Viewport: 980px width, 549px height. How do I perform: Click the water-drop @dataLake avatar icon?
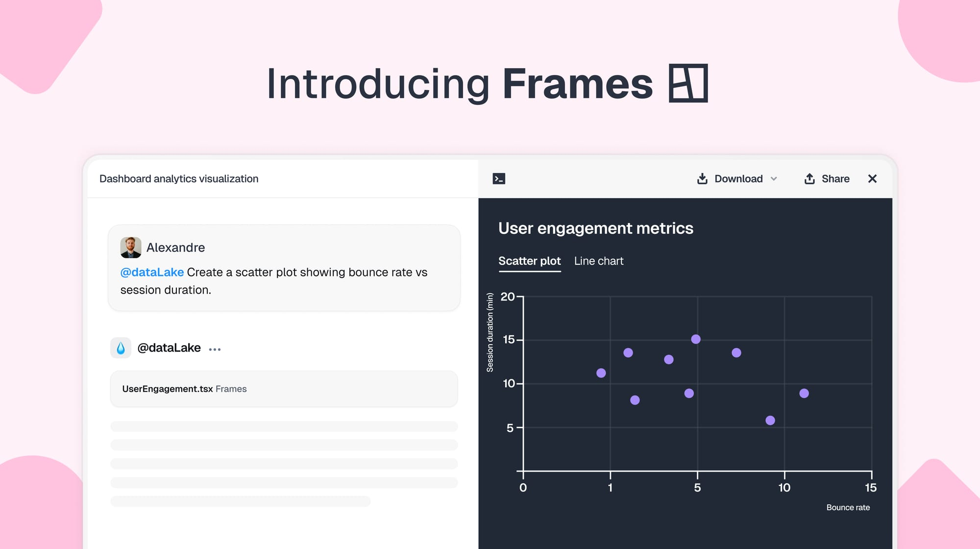tap(121, 348)
